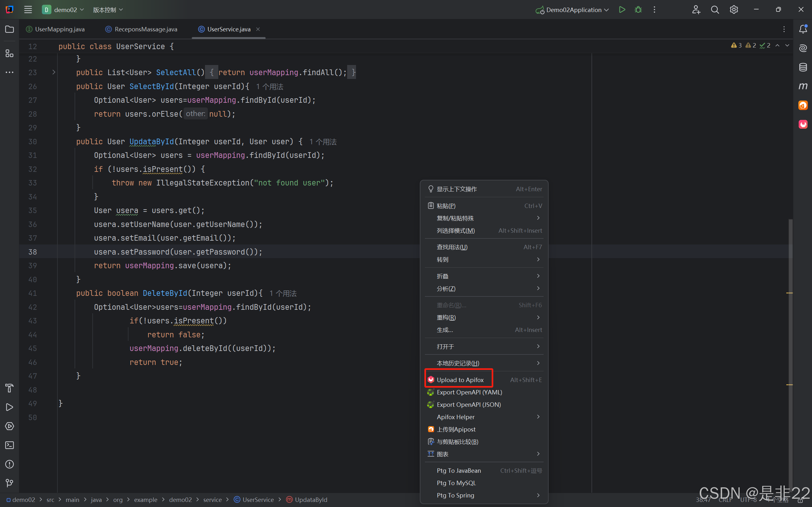The width and height of the screenshot is (812, 507).
Task: Open the Maven panel
Action: pos(803,86)
